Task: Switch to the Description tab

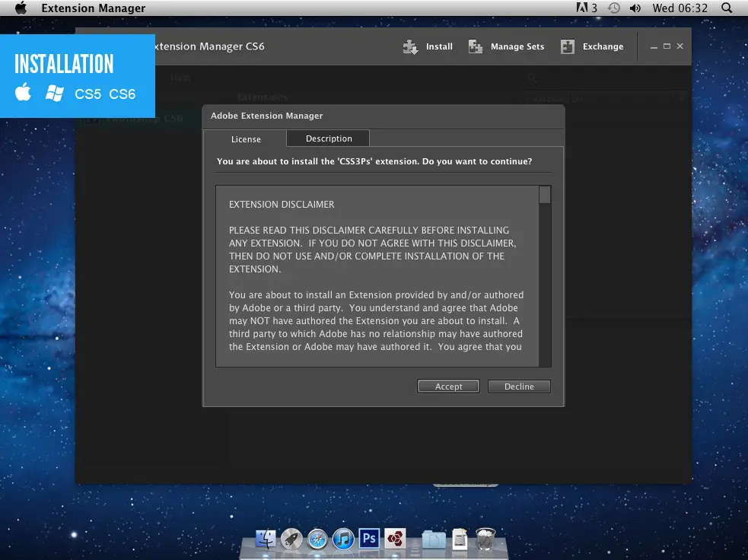Action: 328,138
